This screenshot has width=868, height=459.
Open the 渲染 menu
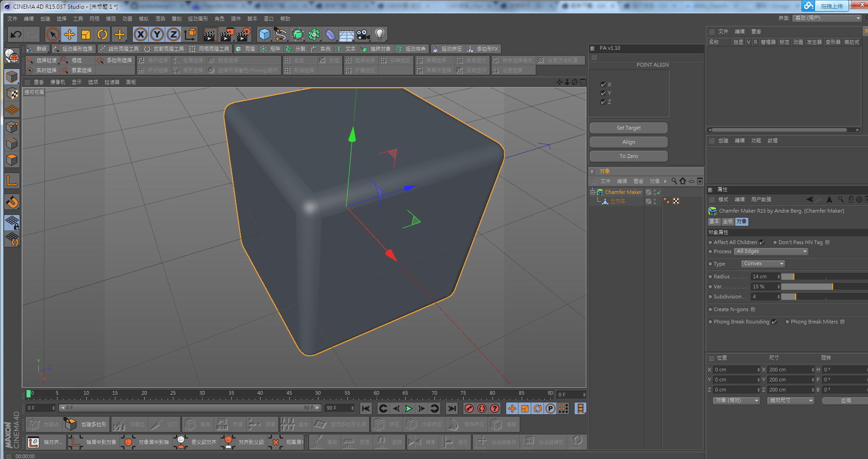point(160,19)
